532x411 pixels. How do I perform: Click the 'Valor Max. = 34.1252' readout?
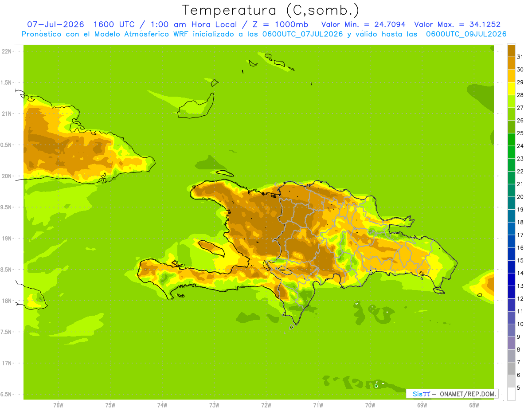point(457,24)
